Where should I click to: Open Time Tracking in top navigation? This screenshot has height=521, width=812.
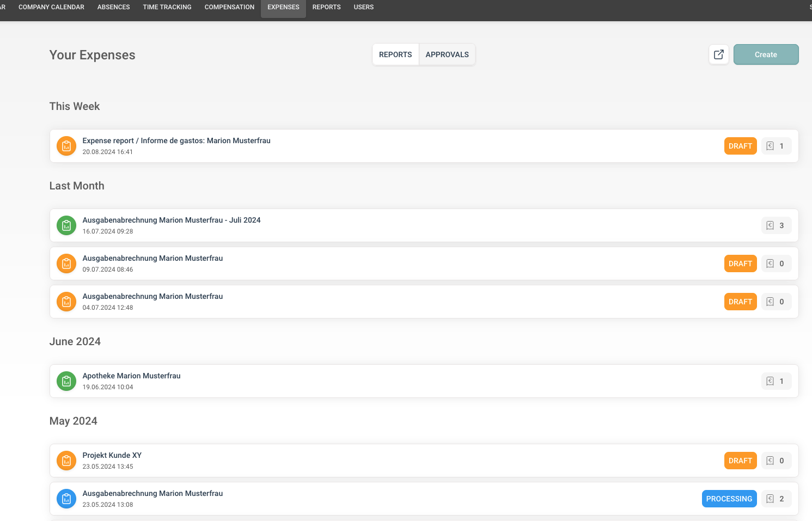point(167,7)
